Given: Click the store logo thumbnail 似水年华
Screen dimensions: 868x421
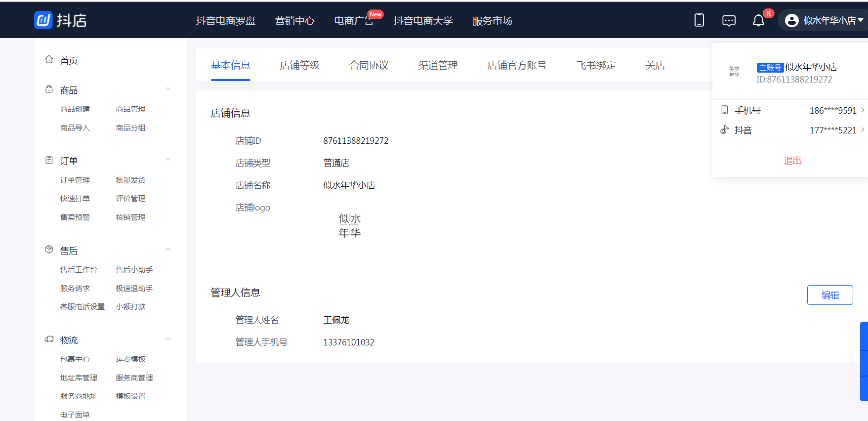Looking at the screenshot, I should (349, 225).
